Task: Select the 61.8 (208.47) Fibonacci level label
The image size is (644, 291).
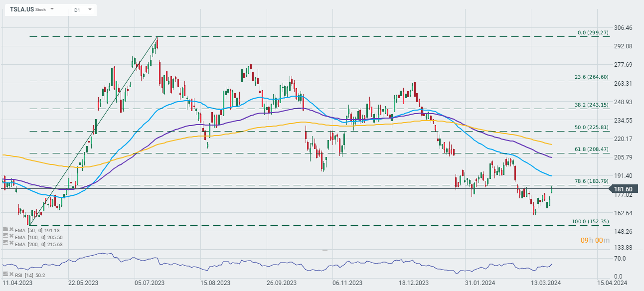Action: (x=592, y=149)
